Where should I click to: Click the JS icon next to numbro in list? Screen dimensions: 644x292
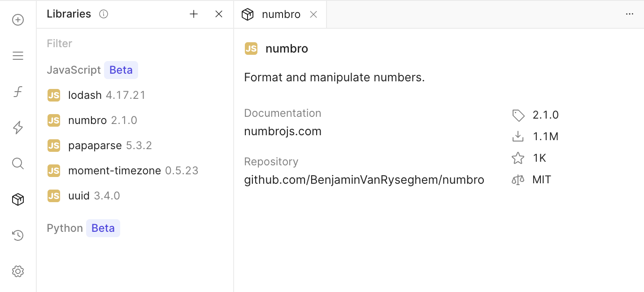[x=54, y=120]
